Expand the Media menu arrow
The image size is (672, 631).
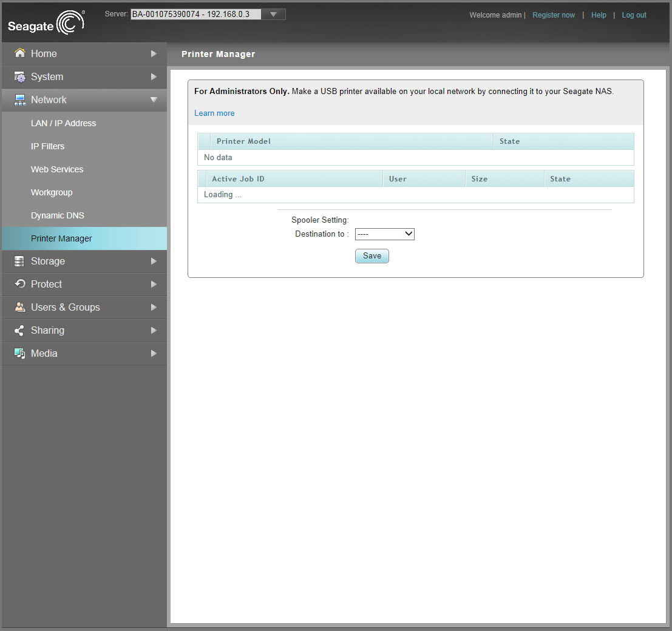154,353
